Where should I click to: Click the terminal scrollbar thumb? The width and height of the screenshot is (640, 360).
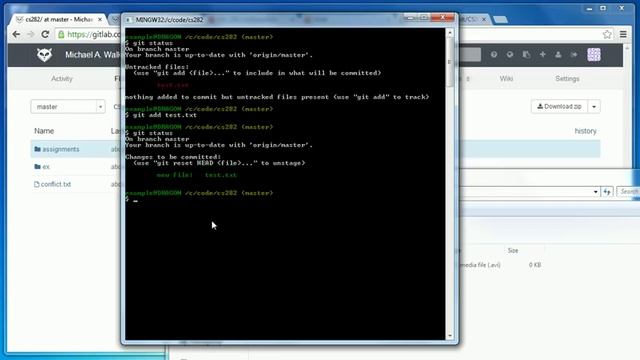coord(450,62)
